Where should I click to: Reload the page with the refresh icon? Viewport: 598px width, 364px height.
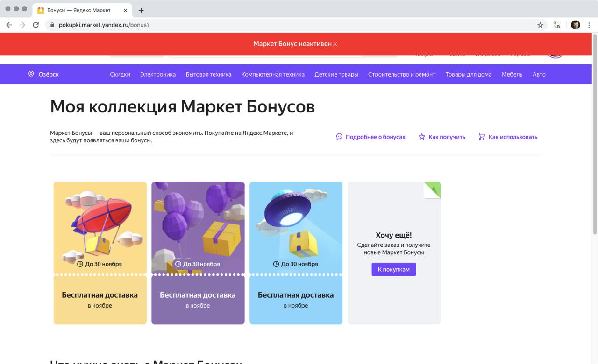click(x=36, y=25)
